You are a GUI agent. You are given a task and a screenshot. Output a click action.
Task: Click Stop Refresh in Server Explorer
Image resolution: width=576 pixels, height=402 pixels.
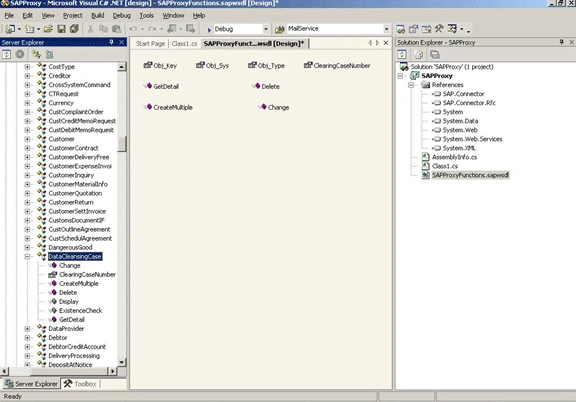pos(20,54)
